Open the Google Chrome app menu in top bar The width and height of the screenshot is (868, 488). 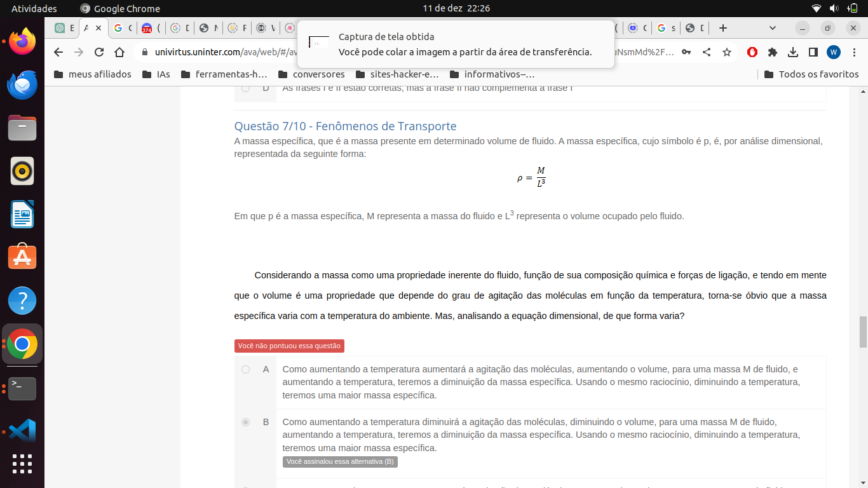(x=120, y=8)
